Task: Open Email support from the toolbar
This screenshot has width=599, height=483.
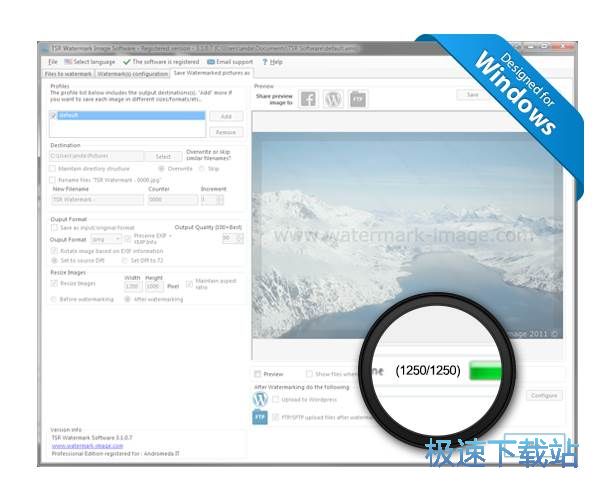Action: click(230, 62)
